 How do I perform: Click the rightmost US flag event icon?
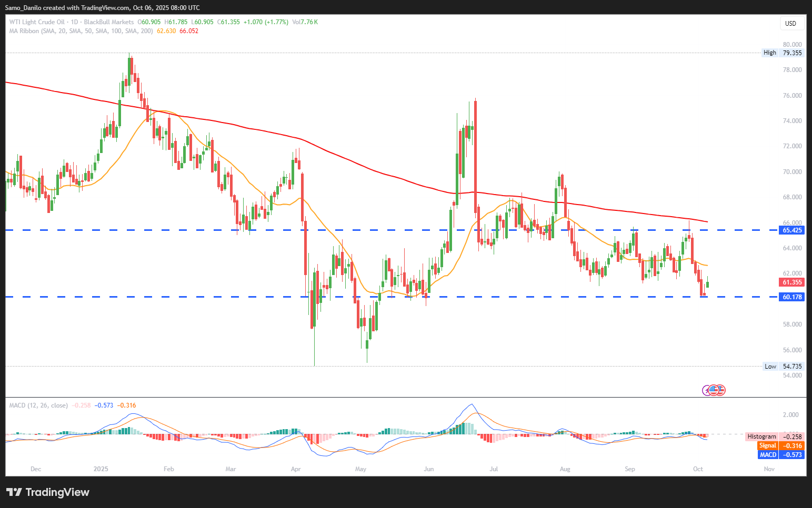coord(721,390)
